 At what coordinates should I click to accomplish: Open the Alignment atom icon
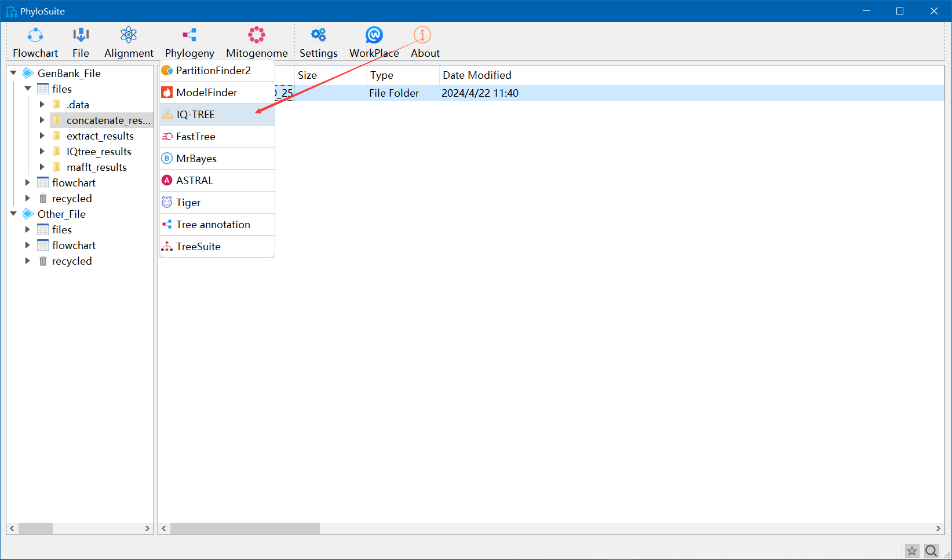click(129, 35)
